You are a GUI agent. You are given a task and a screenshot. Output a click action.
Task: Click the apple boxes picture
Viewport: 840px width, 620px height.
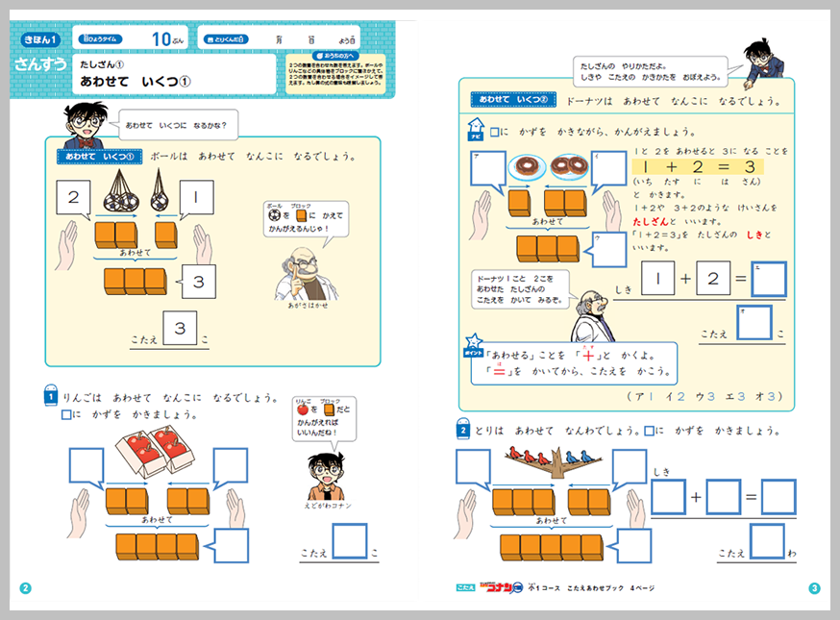[155, 451]
